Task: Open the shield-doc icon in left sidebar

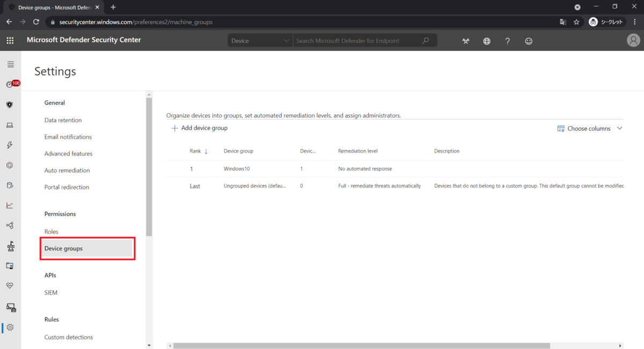Action: [10, 185]
